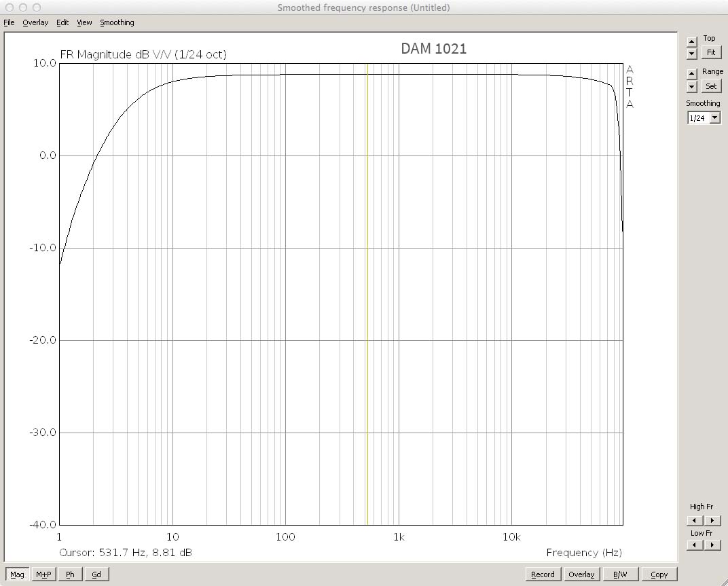Image resolution: width=728 pixels, height=586 pixels.
Task: Click the High Fr right arrow
Action: [712, 520]
